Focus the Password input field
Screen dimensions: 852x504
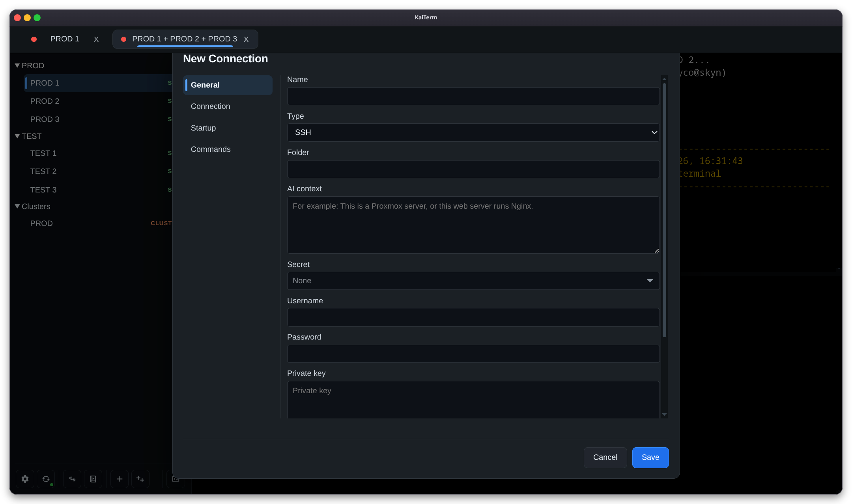click(473, 354)
